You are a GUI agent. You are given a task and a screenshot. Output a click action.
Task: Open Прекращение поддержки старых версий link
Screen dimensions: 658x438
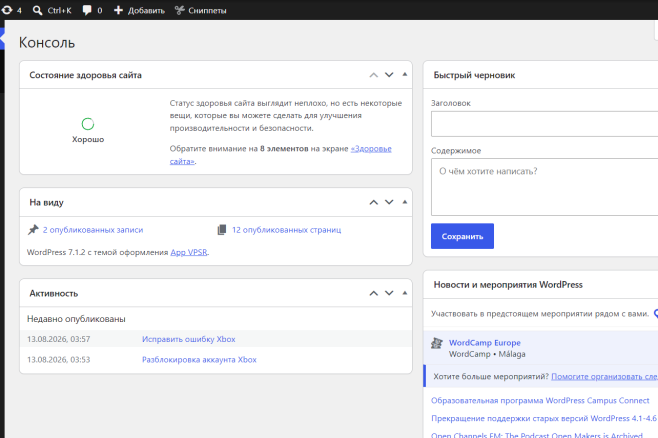click(x=544, y=418)
